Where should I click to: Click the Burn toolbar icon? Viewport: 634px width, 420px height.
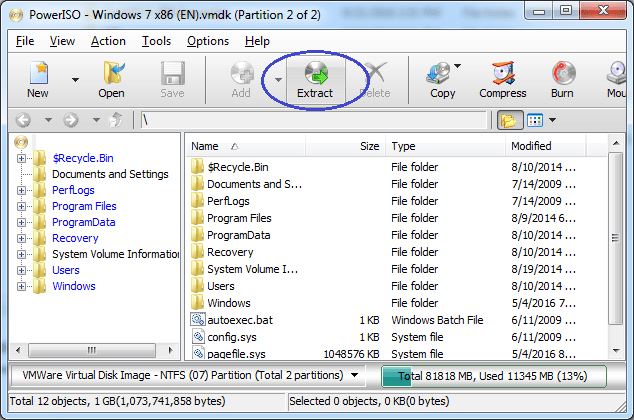click(x=563, y=73)
